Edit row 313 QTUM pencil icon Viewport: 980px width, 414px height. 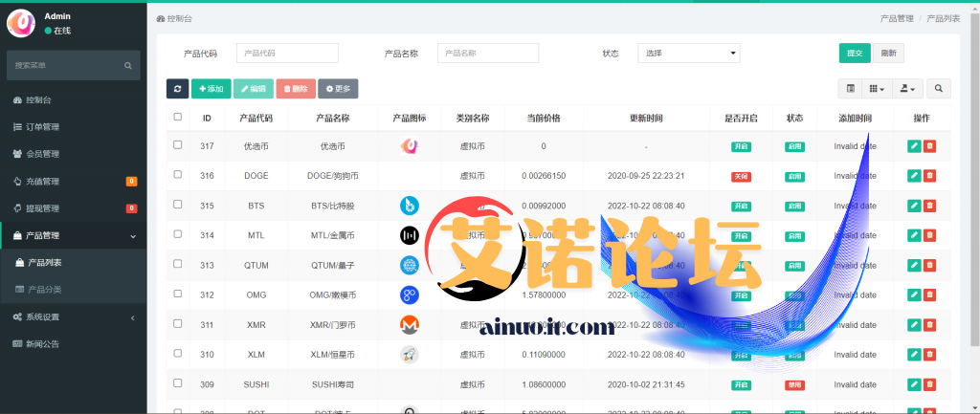tap(914, 265)
